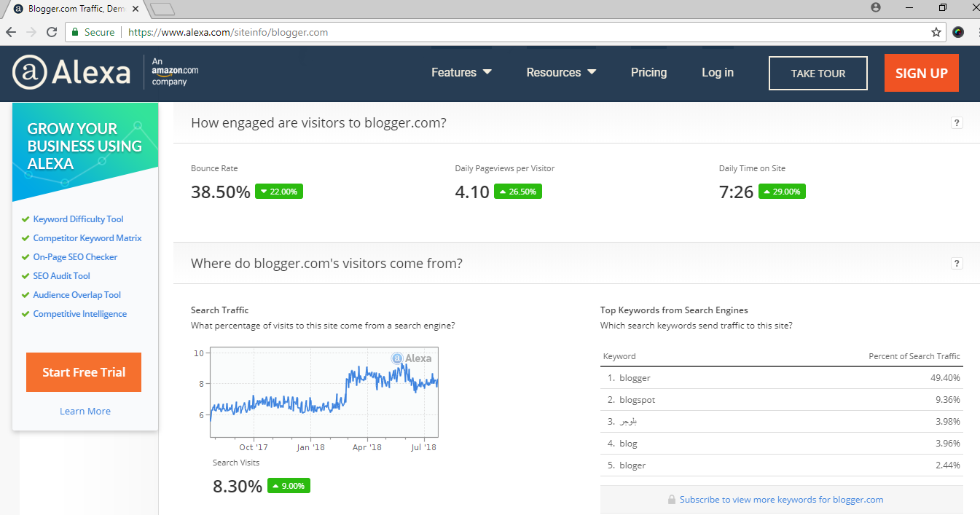Screen dimensions: 980x515
Task: Click the search traffic line chart
Action: click(x=324, y=392)
